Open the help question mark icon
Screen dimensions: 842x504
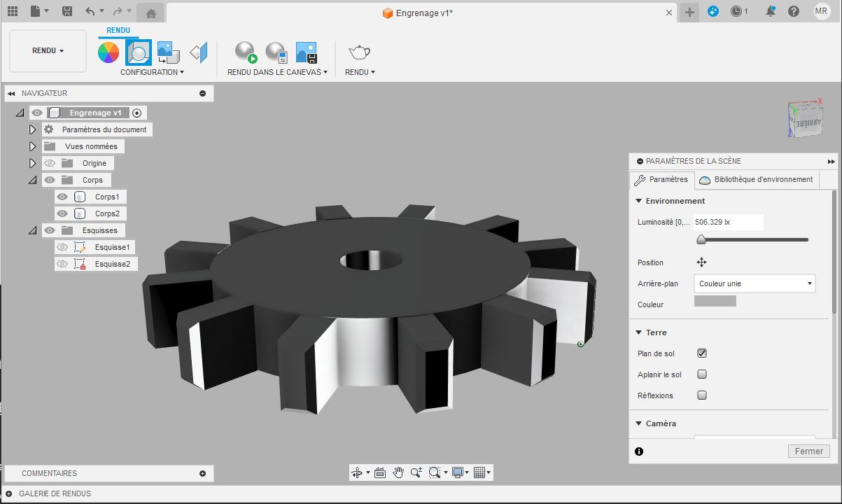tap(794, 11)
